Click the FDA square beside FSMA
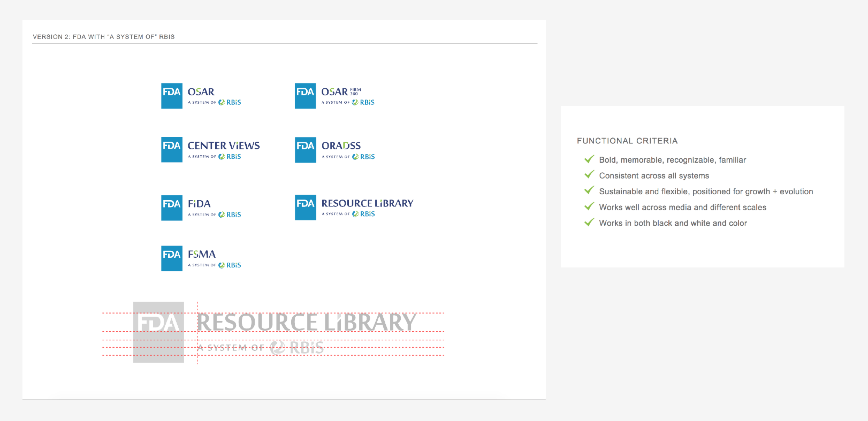 172,258
